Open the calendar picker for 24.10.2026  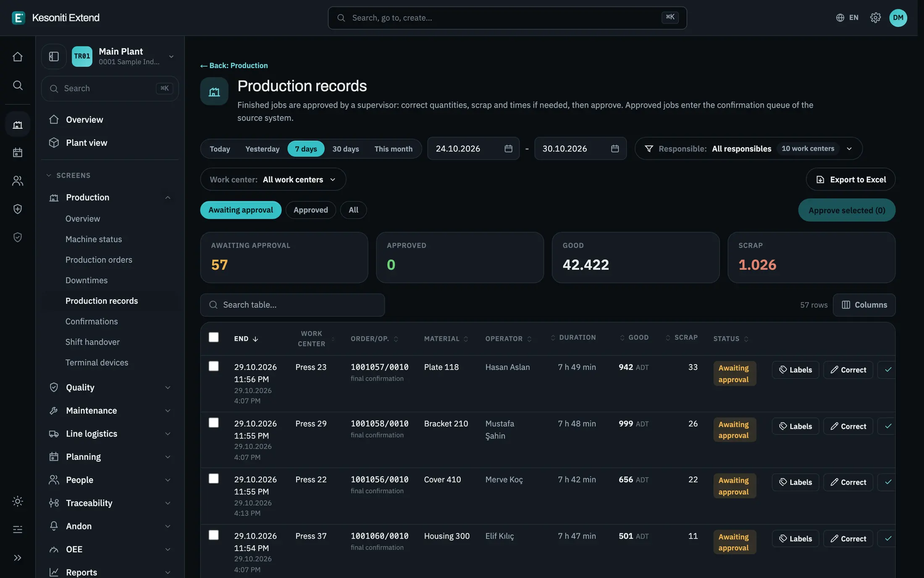[x=508, y=148]
